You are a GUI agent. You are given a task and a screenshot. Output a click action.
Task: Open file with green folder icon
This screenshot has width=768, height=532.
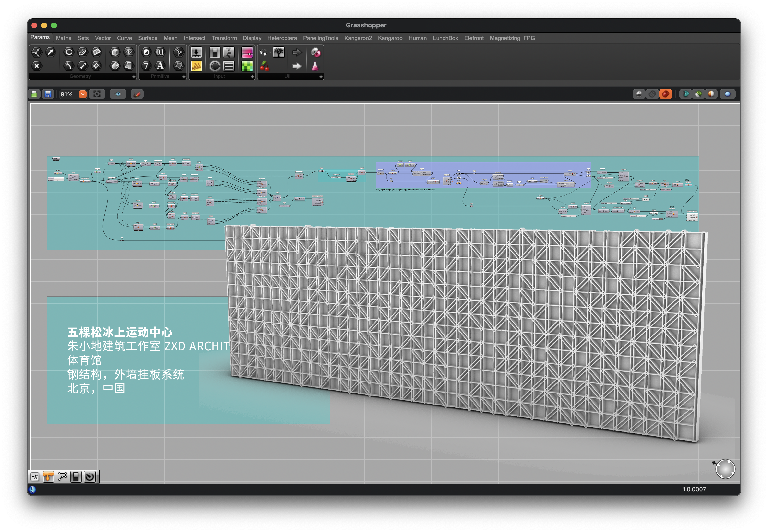click(x=34, y=94)
